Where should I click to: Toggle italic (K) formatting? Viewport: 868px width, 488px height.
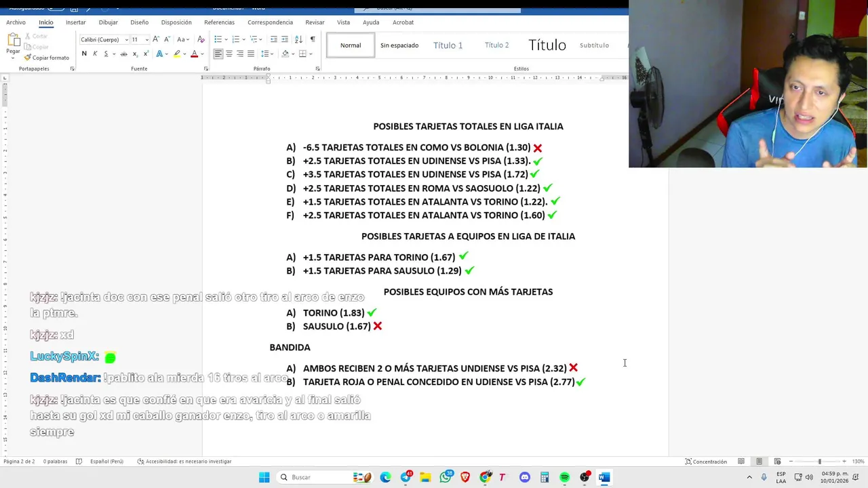[95, 54]
